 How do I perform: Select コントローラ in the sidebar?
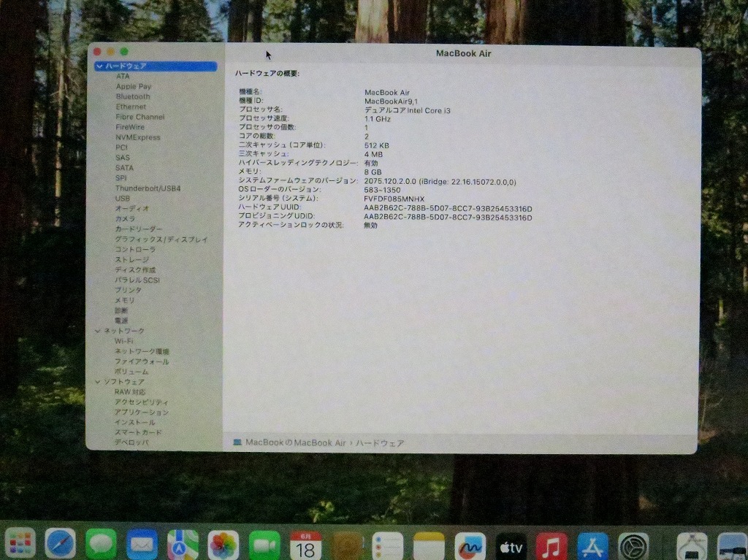click(x=135, y=250)
